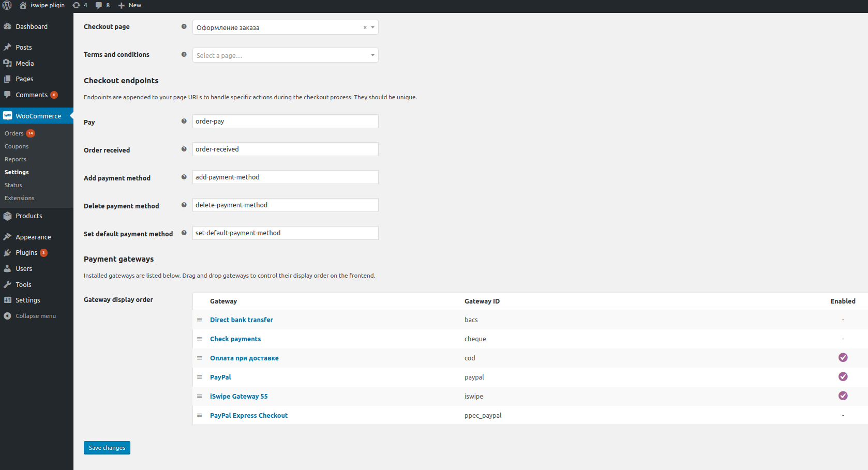Grab the drag handle for PayPal row

[x=199, y=377]
